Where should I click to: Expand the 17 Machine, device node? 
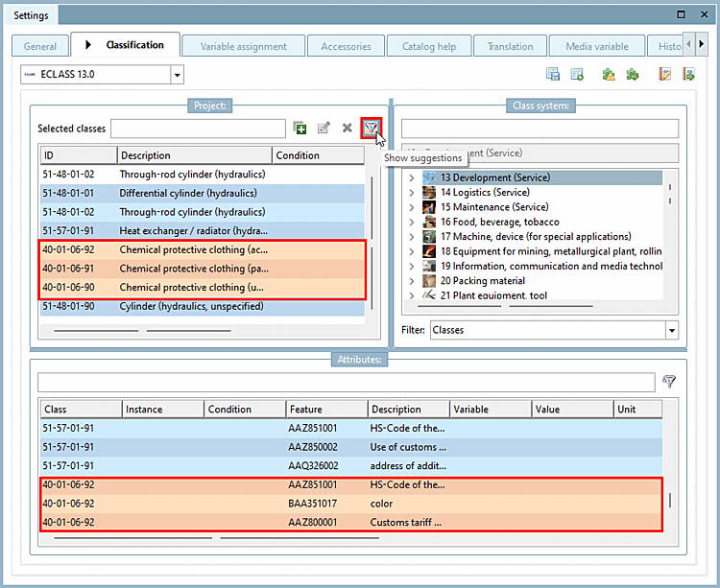(412, 237)
